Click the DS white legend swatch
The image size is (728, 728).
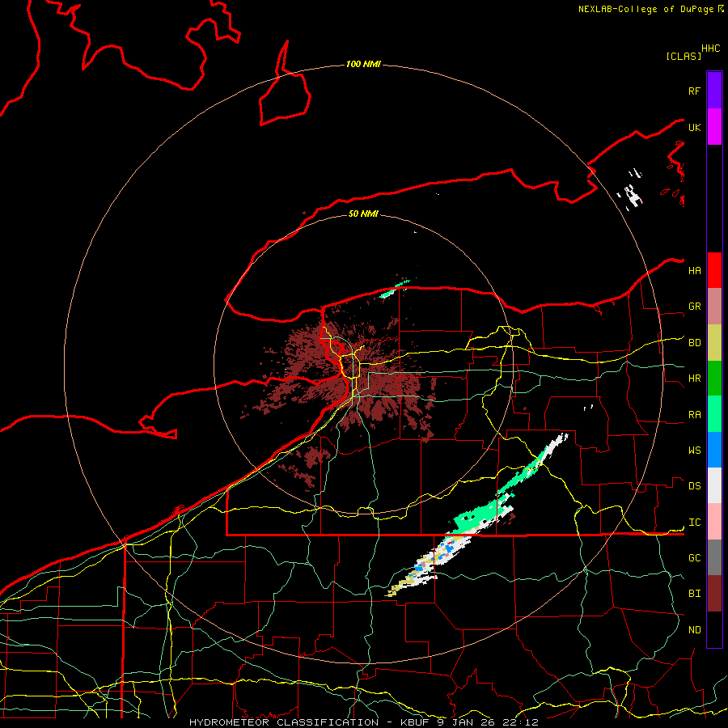point(714,485)
